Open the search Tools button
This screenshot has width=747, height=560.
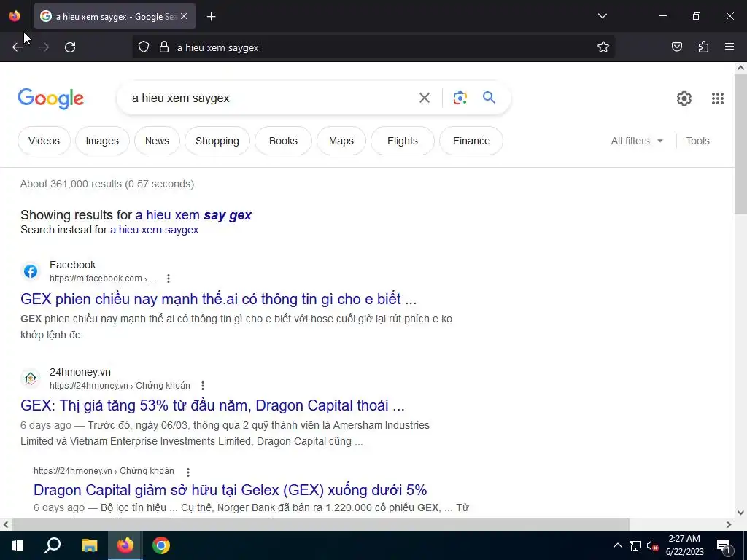(x=697, y=141)
